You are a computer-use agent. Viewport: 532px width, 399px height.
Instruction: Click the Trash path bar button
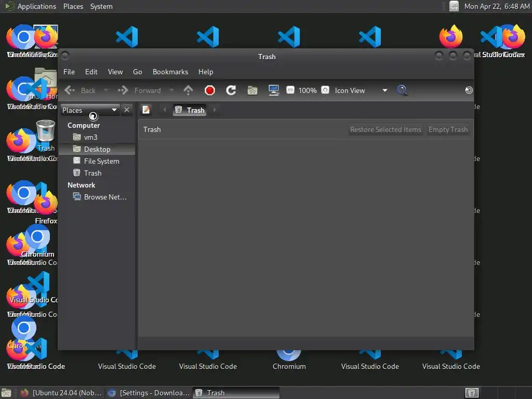tap(190, 110)
